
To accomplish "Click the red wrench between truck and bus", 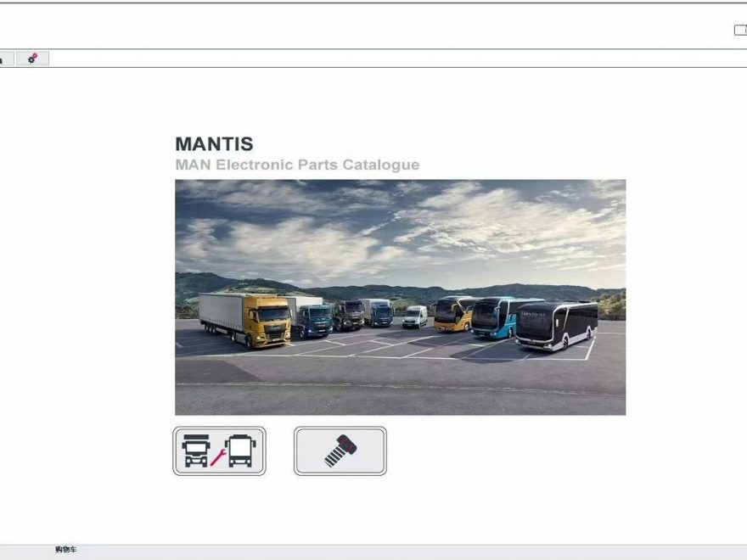I will point(218,457).
